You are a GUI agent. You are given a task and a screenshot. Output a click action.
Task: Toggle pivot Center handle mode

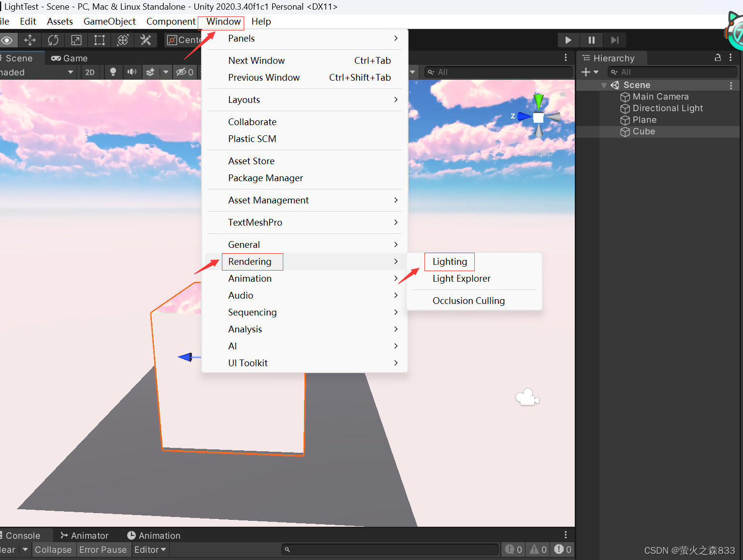click(x=183, y=40)
